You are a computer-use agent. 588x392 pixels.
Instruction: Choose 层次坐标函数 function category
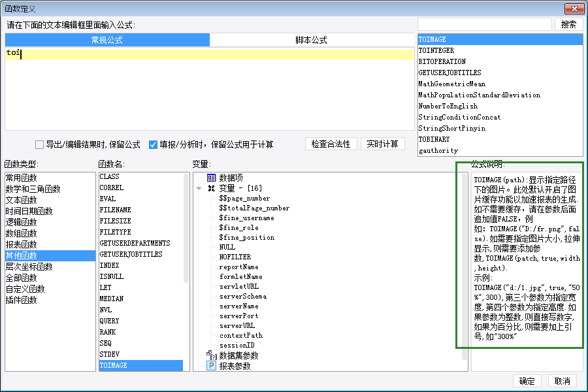point(50,267)
